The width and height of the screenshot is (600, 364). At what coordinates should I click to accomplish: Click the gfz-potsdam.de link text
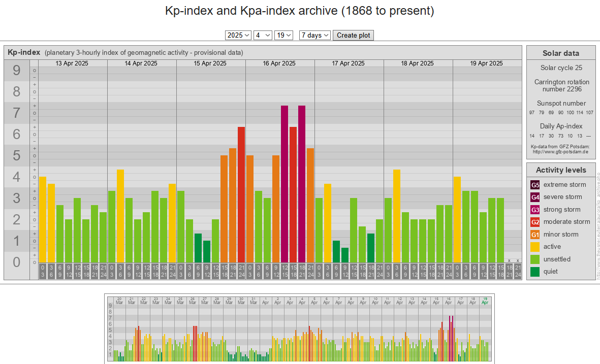pyautogui.click(x=560, y=152)
